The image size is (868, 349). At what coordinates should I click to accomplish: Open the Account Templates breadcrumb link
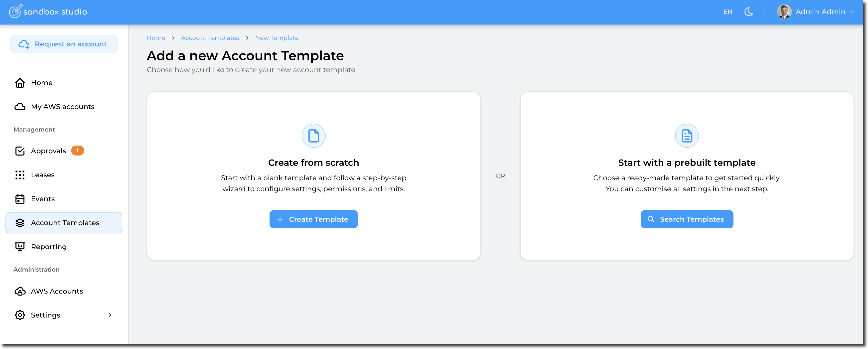pyautogui.click(x=210, y=38)
